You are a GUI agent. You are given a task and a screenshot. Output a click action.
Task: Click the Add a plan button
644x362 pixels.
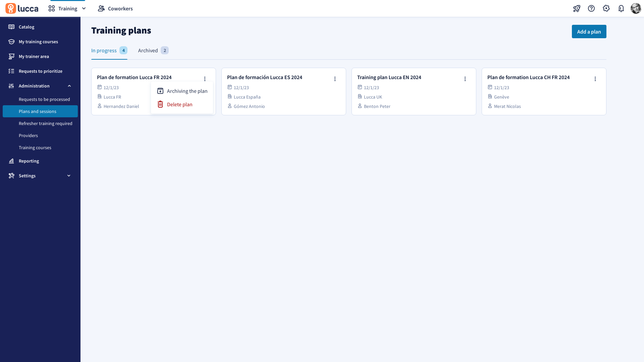(x=589, y=32)
